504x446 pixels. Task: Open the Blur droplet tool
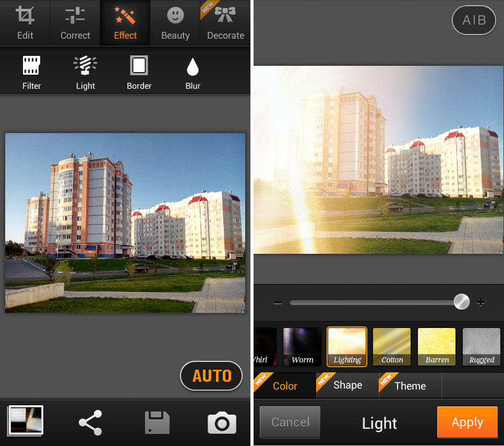pyautogui.click(x=193, y=72)
